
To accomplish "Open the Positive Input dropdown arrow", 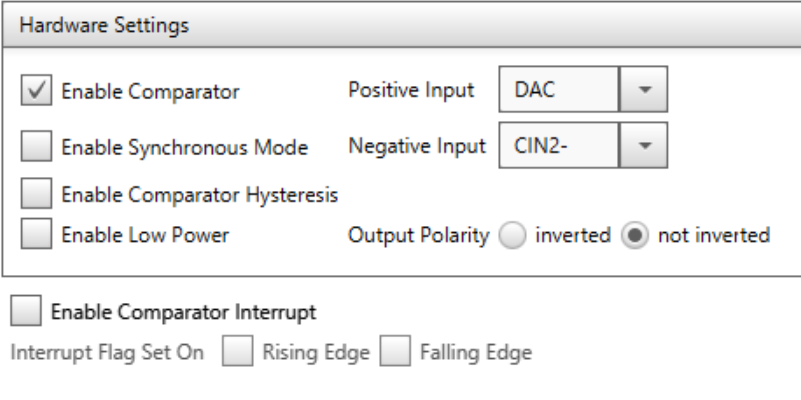I will [x=644, y=89].
